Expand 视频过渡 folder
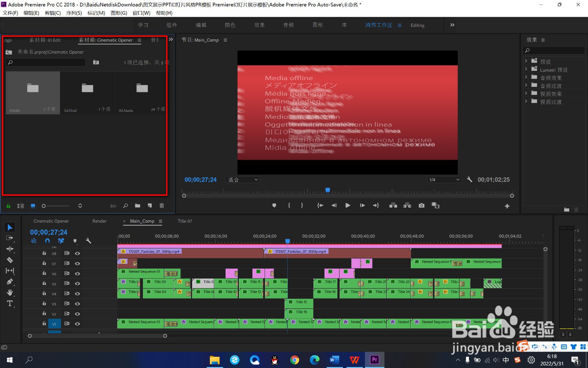This screenshot has width=588, height=368. pyautogui.click(x=526, y=101)
